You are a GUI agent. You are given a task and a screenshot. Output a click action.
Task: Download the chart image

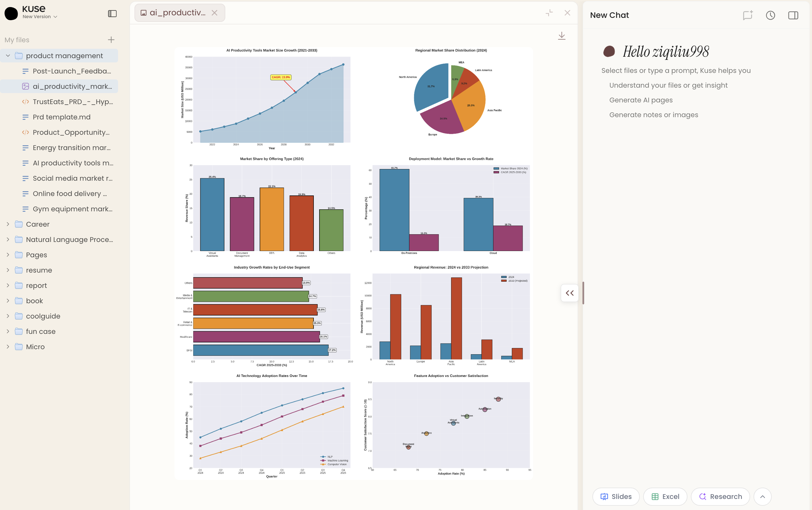[x=561, y=36]
